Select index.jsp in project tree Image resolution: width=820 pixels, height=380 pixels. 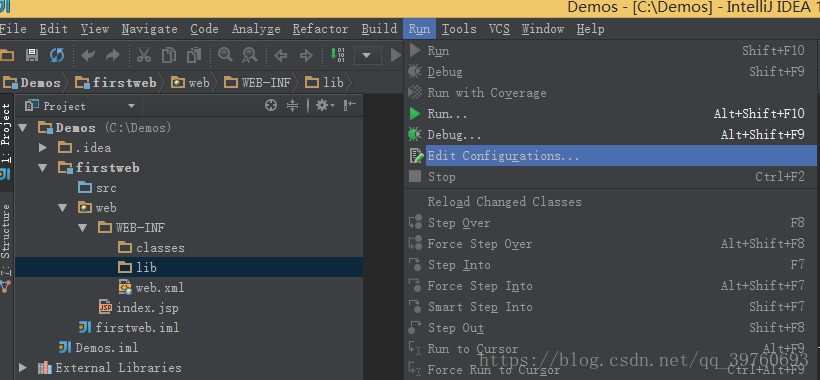coord(139,308)
